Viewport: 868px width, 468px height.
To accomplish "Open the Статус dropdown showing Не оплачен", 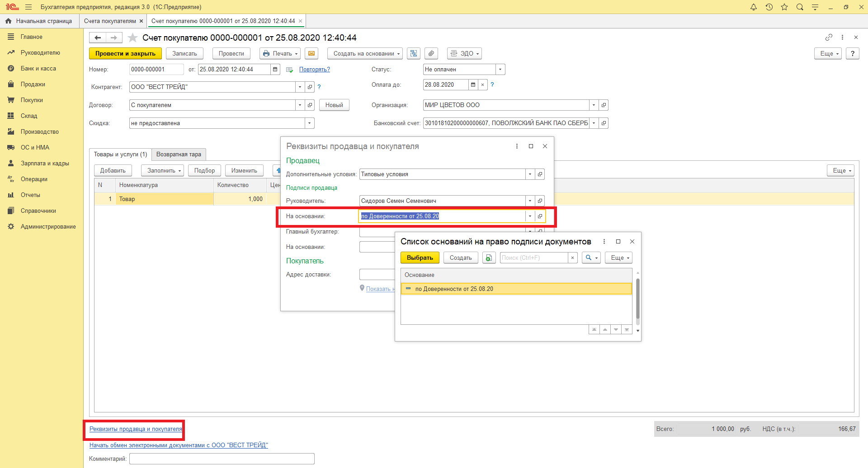I will [x=500, y=70].
